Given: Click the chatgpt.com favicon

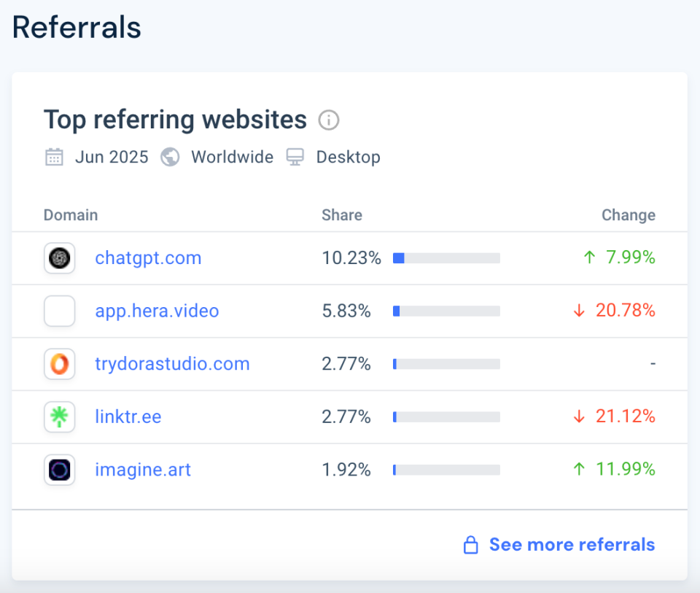Looking at the screenshot, I should click(x=59, y=258).
